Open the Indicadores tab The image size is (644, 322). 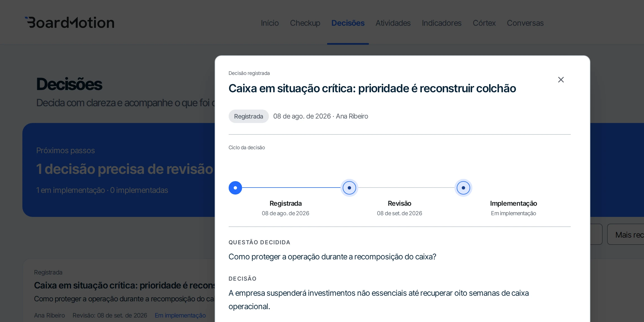[442, 23]
